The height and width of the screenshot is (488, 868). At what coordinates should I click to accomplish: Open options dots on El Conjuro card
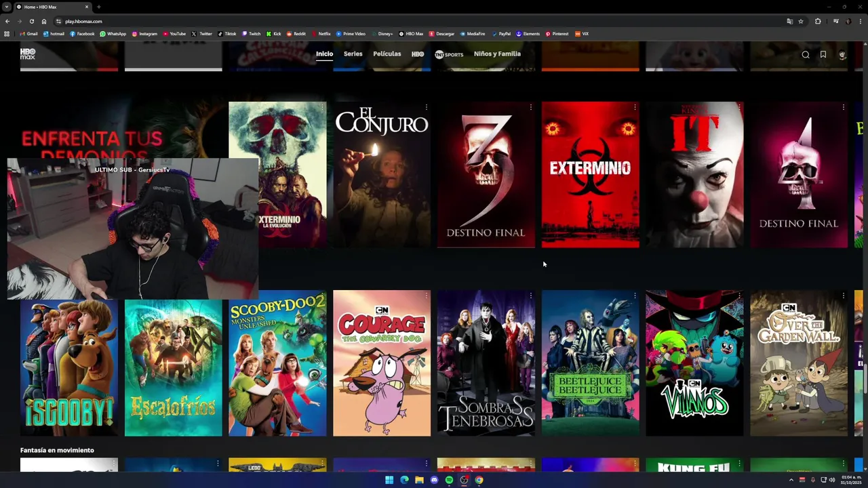click(426, 107)
